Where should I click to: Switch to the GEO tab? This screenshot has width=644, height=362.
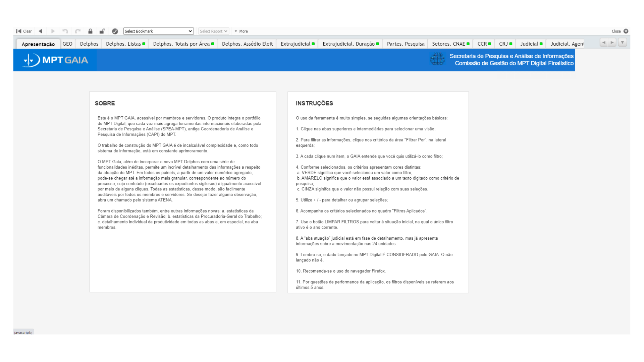coord(67,44)
